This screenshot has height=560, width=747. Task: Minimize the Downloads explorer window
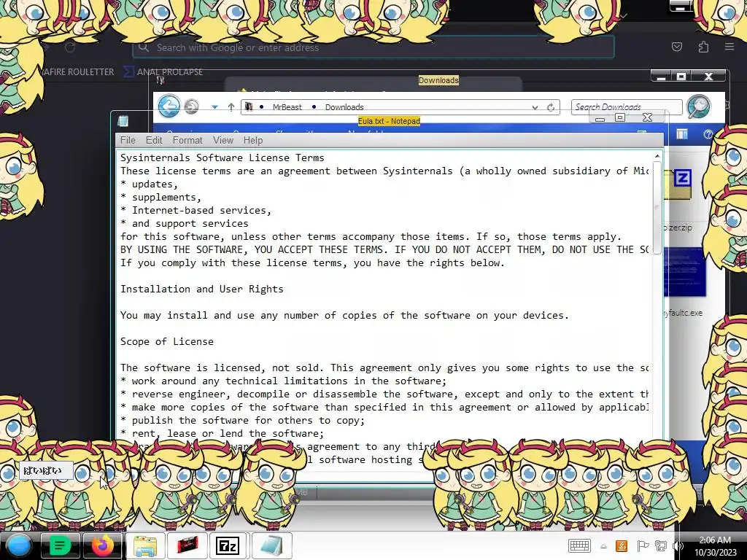coord(661,76)
